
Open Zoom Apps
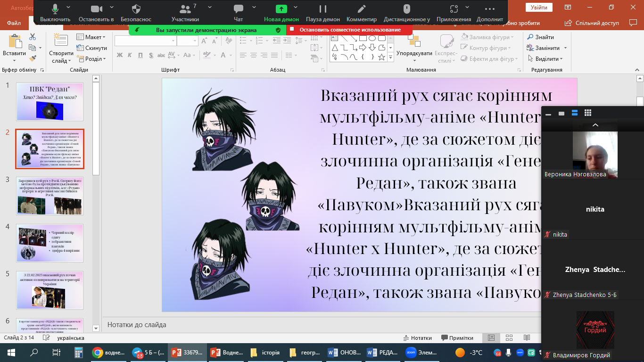click(x=454, y=12)
